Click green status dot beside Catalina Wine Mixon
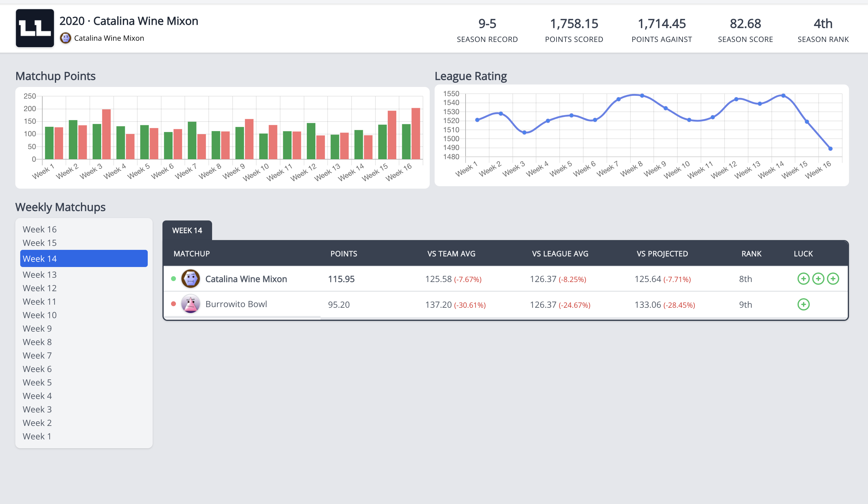This screenshot has height=504, width=868. (173, 279)
